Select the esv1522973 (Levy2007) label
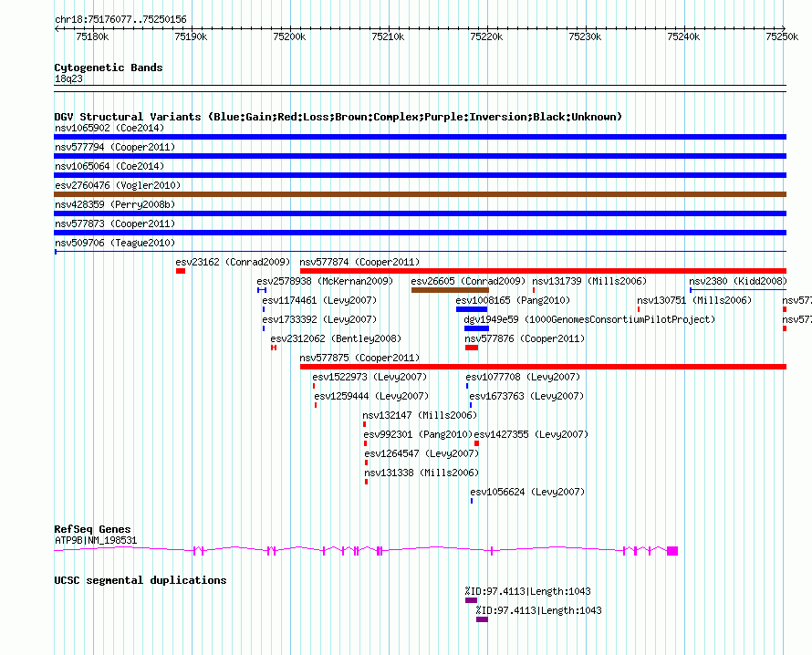 tap(370, 377)
